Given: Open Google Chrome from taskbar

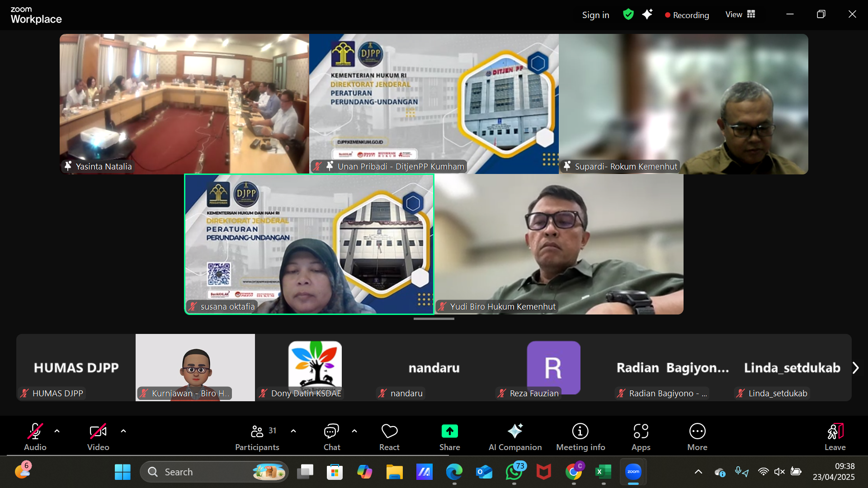Looking at the screenshot, I should tap(574, 472).
